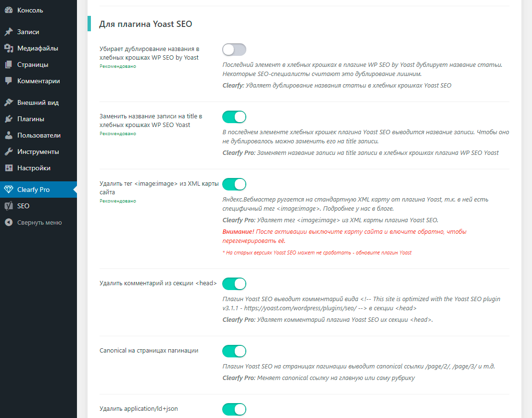Open the Внешний вид menu

(38, 102)
